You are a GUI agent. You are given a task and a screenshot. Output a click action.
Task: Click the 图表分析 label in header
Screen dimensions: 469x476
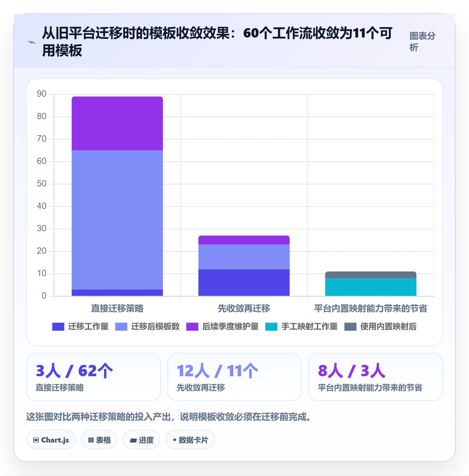422,42
